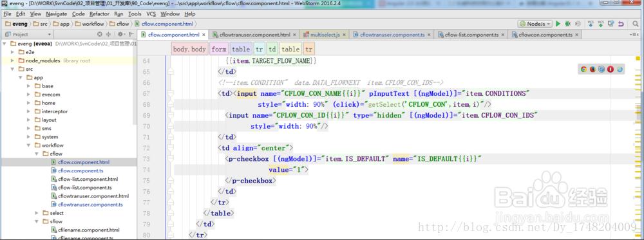Screen dimensions: 644x240
Task: Close the multiselect.js tab
Action: pyautogui.click(x=344, y=35)
